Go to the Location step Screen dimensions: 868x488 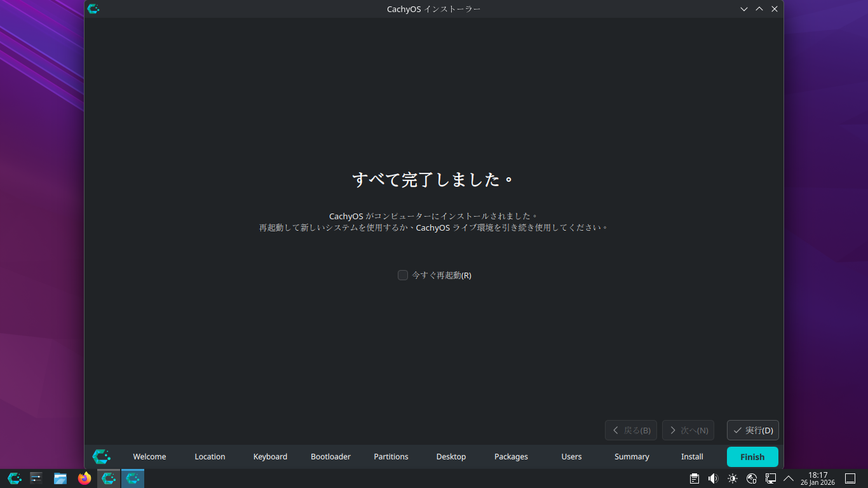pos(210,457)
